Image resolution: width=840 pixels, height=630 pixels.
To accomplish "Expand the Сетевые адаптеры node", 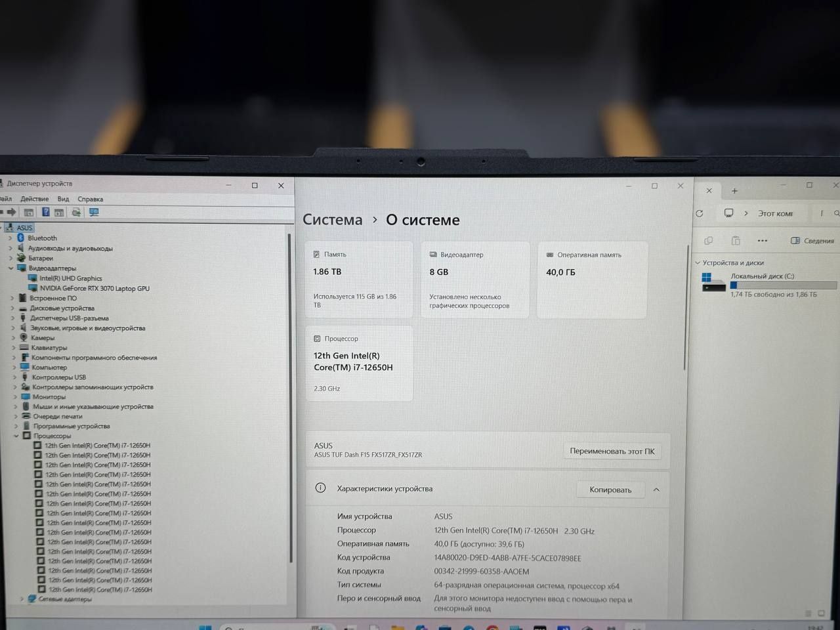I will (x=22, y=598).
